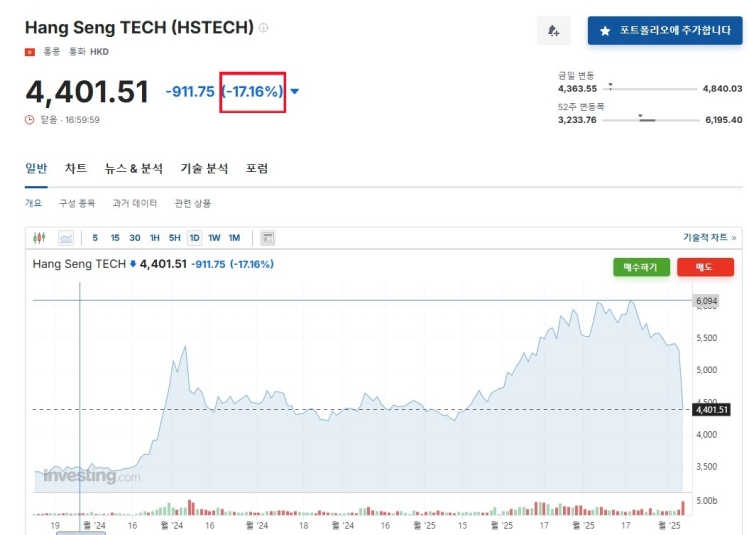Open the 구성 종목 sub-tab
The width and height of the screenshot is (749, 535).
coord(77,203)
